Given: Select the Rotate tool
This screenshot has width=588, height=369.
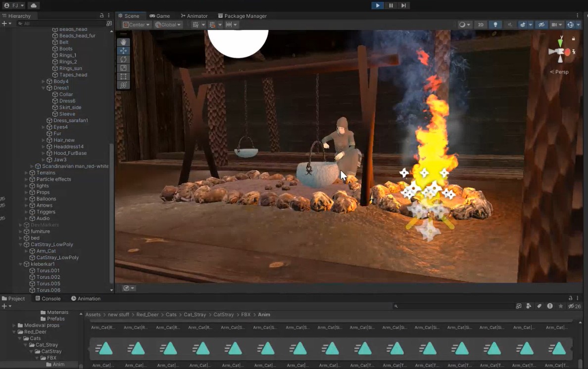Looking at the screenshot, I should tap(123, 59).
